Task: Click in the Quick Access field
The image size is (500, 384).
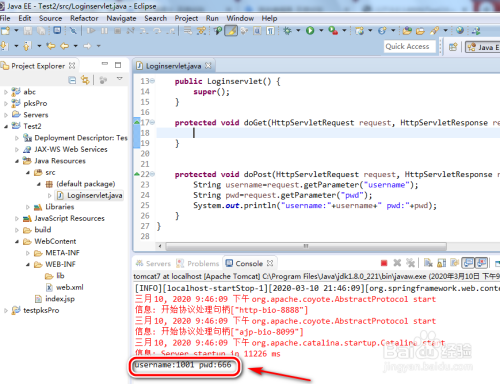Action: pos(410,46)
